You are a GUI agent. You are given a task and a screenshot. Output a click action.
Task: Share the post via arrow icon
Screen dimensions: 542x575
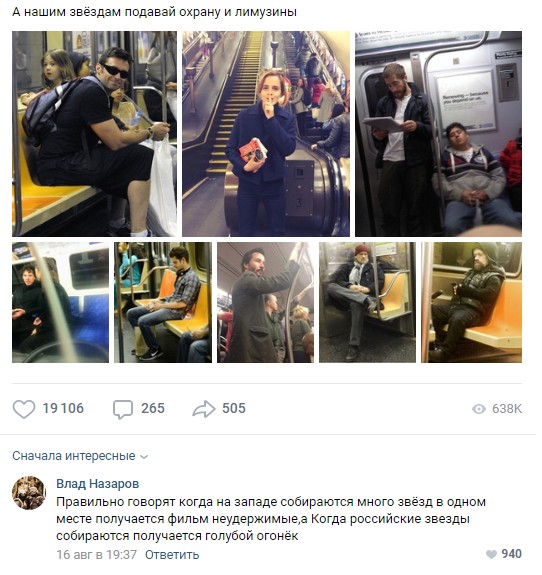click(204, 409)
